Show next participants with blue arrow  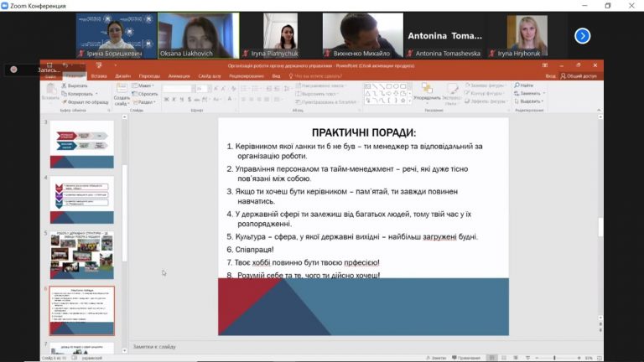(583, 36)
